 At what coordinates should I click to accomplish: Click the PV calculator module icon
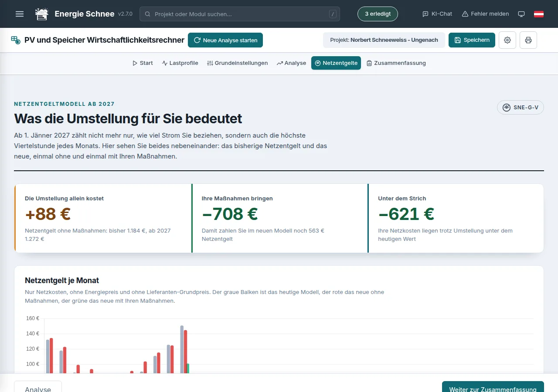coord(16,40)
